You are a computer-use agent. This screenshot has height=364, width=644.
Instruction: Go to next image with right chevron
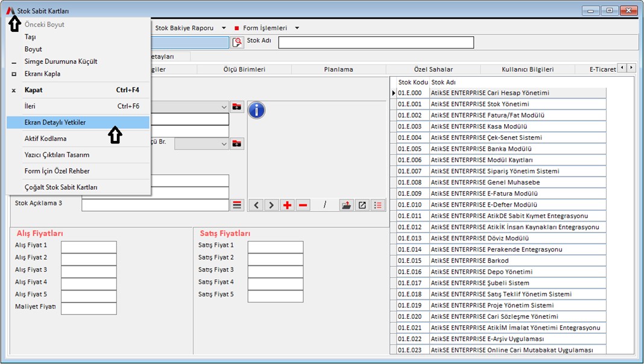tap(271, 205)
